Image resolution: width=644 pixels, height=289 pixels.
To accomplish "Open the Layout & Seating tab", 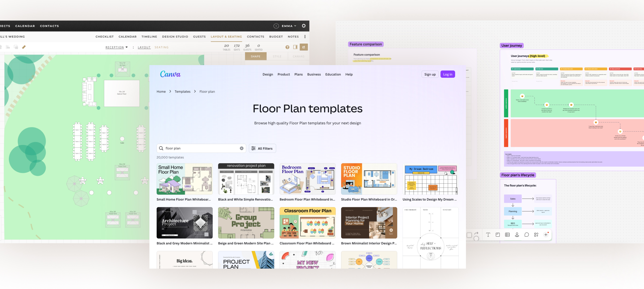I will [x=226, y=36].
